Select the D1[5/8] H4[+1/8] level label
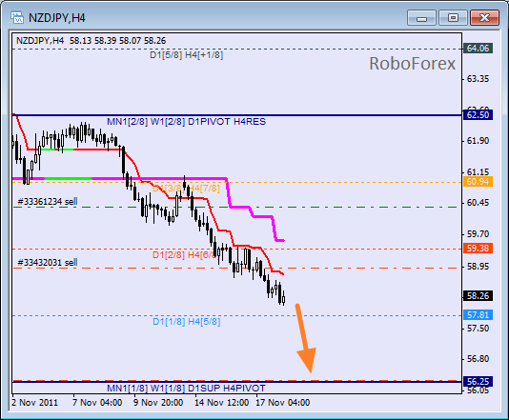Viewport: 509px width, 420px height. 186,55
